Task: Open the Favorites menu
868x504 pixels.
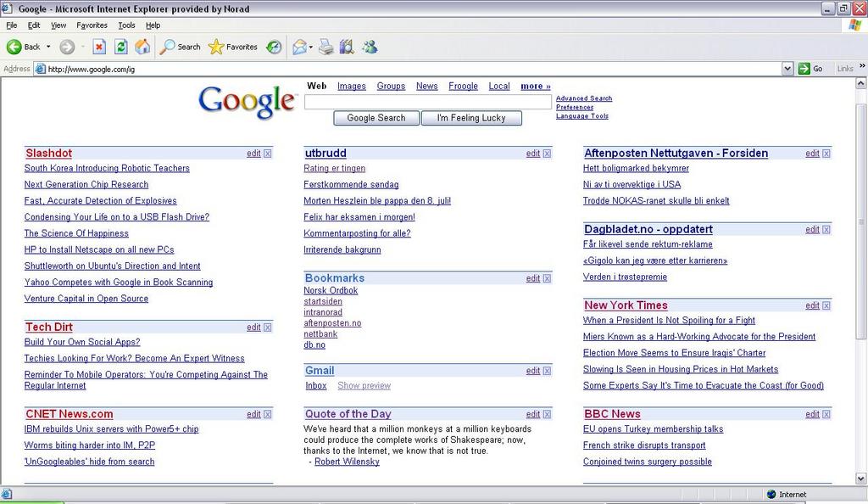Action: (x=92, y=25)
